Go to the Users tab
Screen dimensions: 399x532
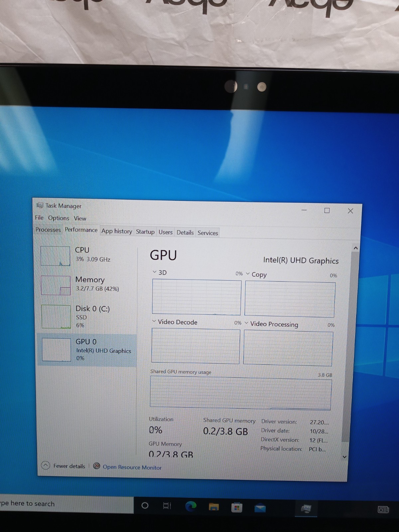coord(166,232)
